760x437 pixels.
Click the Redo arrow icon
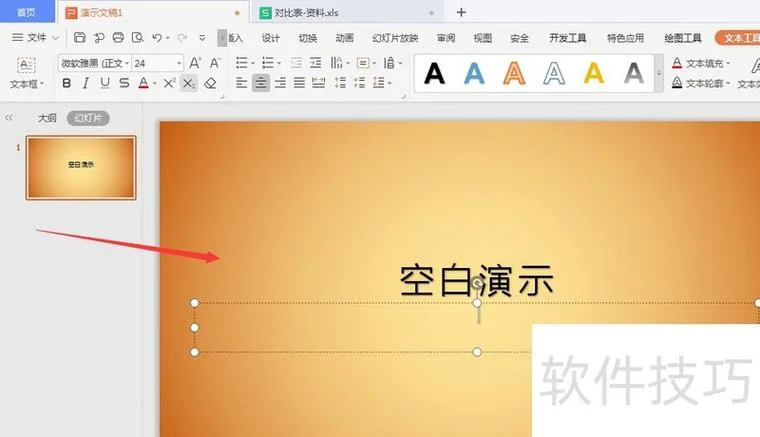coord(182,37)
